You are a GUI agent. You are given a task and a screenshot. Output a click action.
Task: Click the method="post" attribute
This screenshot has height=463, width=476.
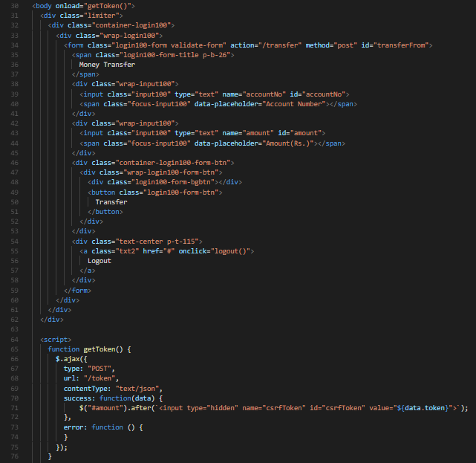(x=331, y=45)
